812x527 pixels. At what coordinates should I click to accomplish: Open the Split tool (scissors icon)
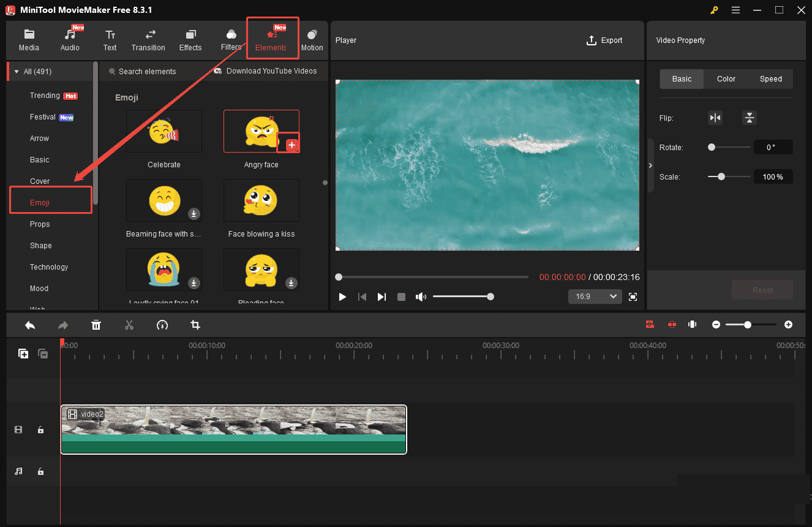pyautogui.click(x=129, y=325)
